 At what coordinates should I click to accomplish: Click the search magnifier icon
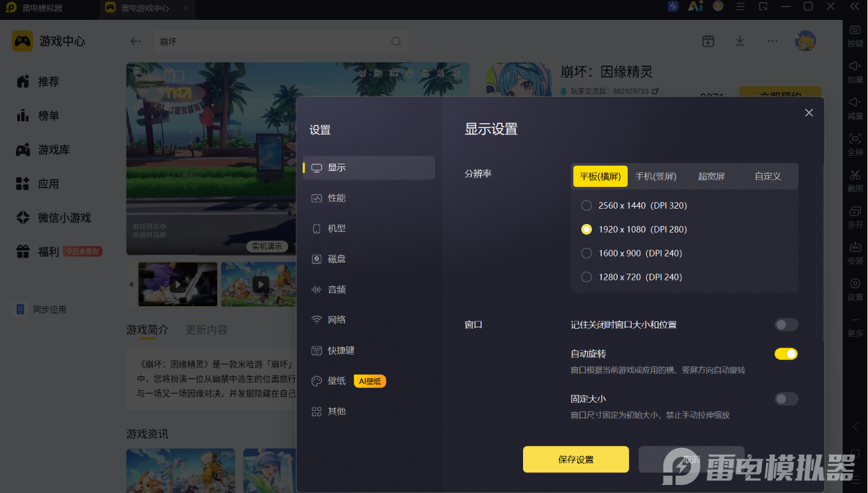(x=396, y=41)
